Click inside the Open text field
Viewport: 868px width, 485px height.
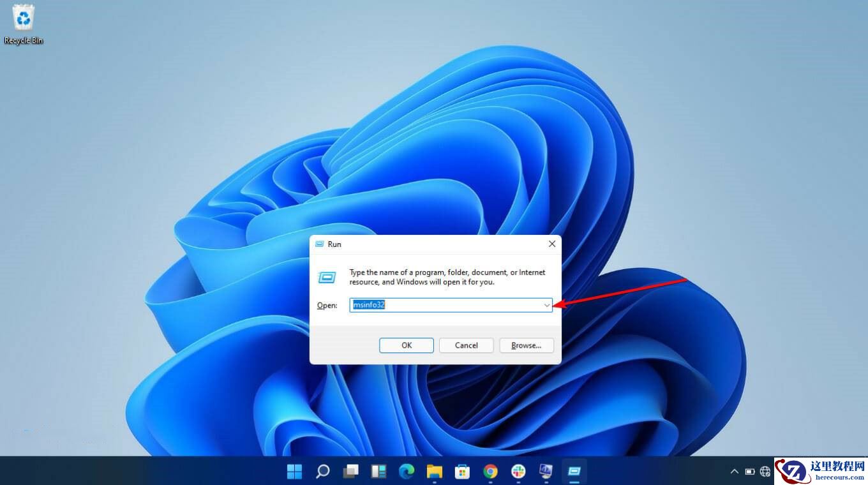point(447,305)
